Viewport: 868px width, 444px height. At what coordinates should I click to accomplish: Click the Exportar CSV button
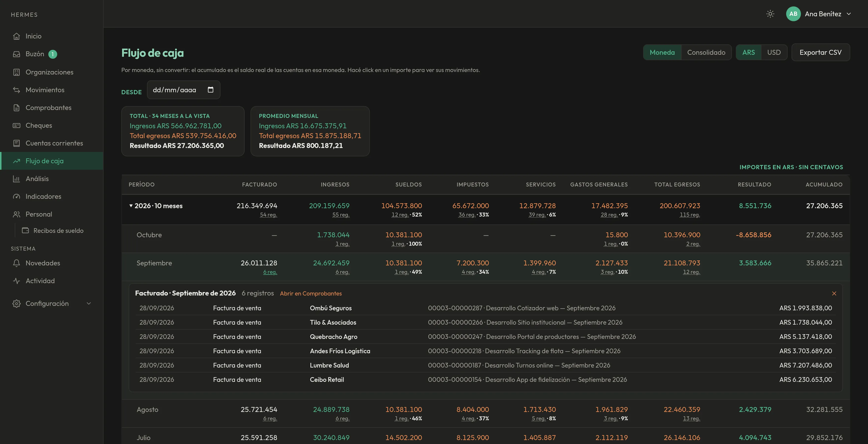click(x=820, y=52)
